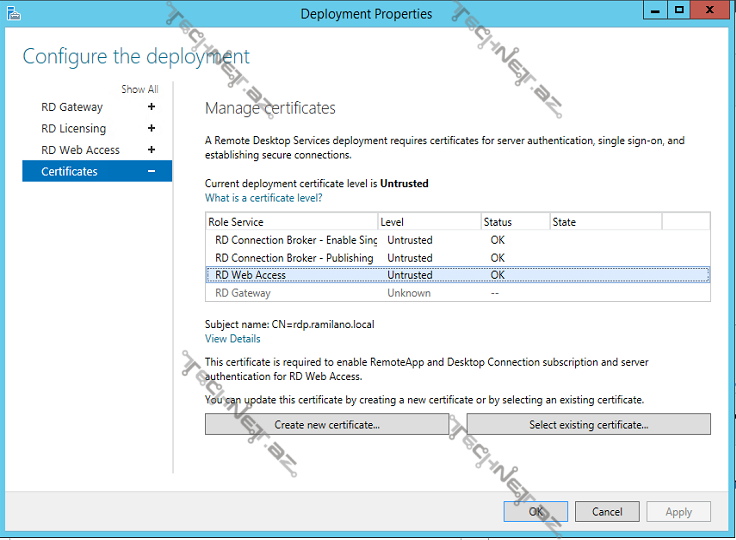Open 'What is a certificate level?' link
This screenshot has width=736, height=540.
(x=263, y=198)
